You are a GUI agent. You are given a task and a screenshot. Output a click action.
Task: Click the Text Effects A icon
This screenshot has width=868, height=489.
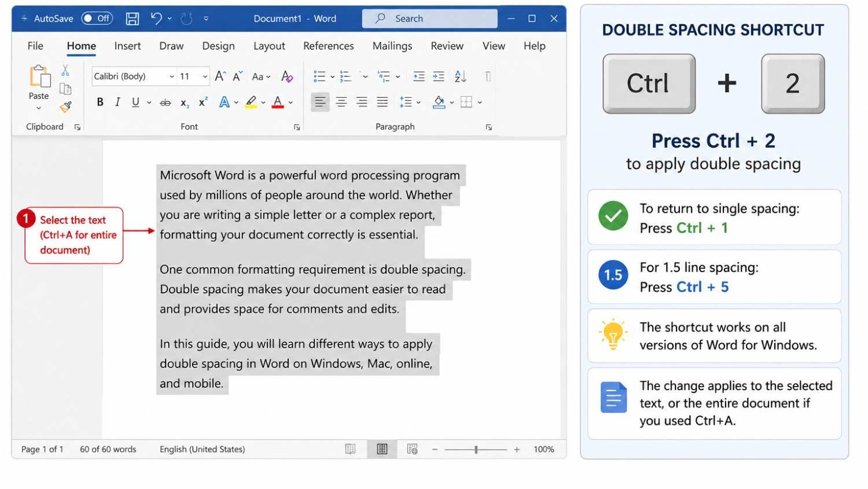225,102
